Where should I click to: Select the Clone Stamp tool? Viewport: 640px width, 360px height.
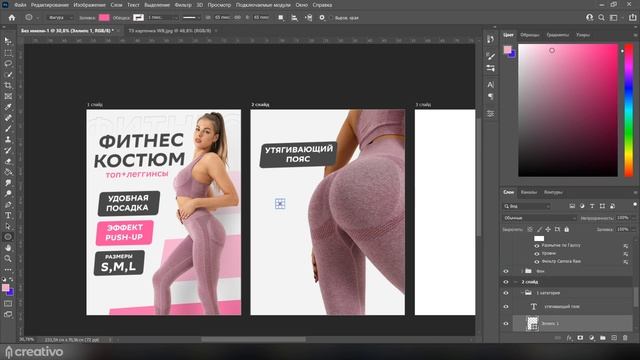pyautogui.click(x=8, y=140)
